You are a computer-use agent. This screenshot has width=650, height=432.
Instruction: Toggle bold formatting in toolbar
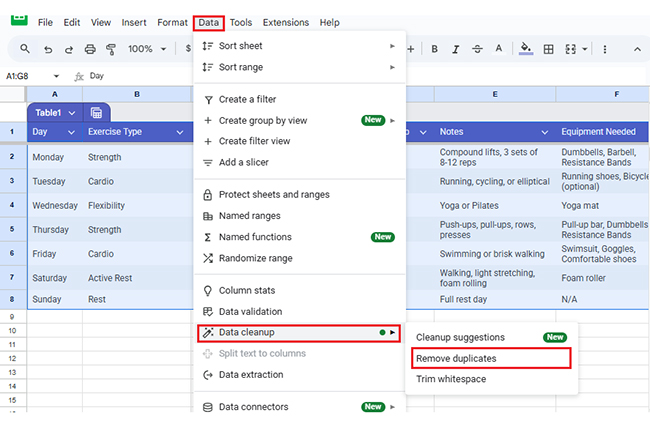435,49
